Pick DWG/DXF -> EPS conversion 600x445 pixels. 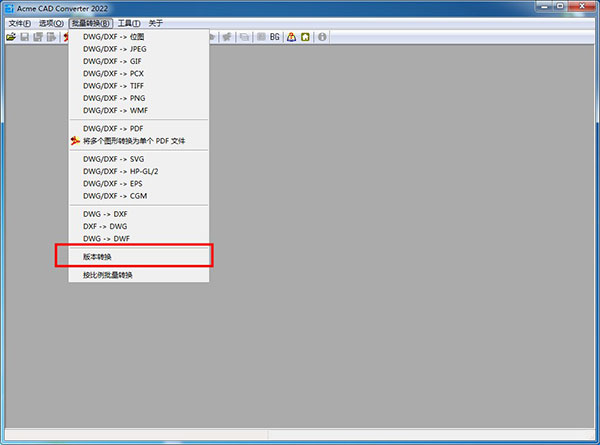(139, 183)
